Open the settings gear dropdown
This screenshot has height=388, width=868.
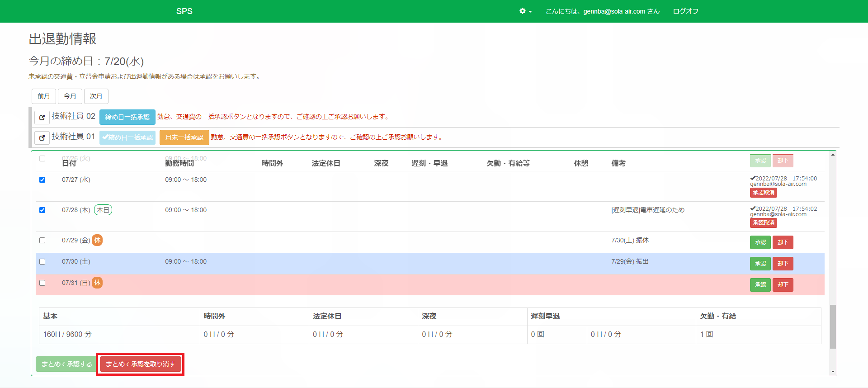[x=525, y=11]
